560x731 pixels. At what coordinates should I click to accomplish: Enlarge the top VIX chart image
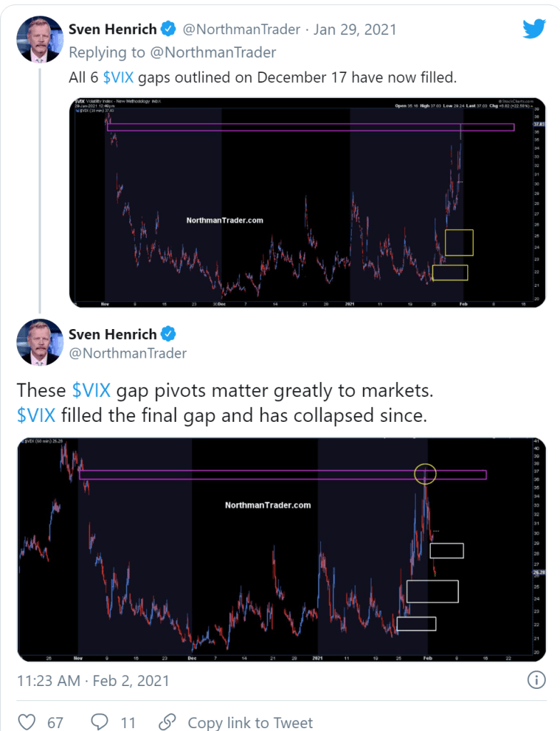[307, 202]
